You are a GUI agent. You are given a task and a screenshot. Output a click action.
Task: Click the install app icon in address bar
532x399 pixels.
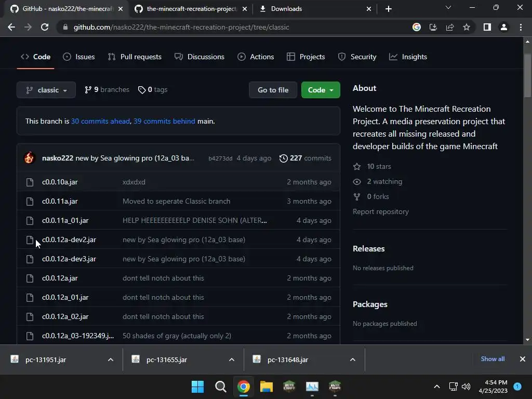[433, 27]
